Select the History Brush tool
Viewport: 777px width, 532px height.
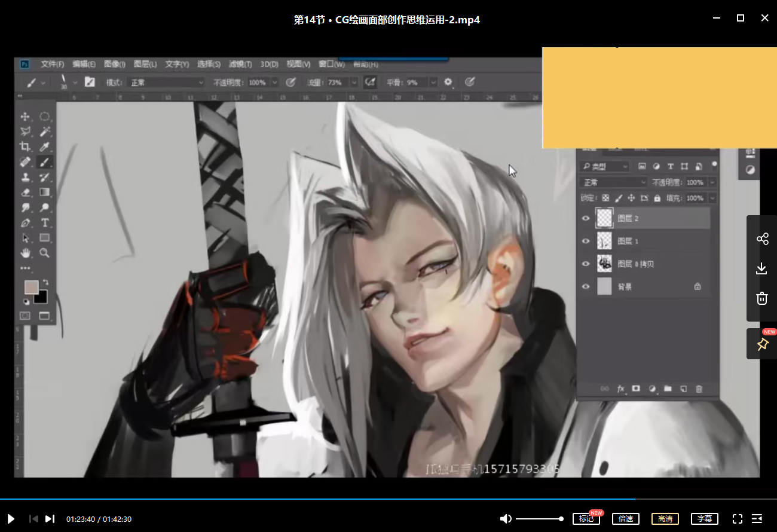coord(44,177)
